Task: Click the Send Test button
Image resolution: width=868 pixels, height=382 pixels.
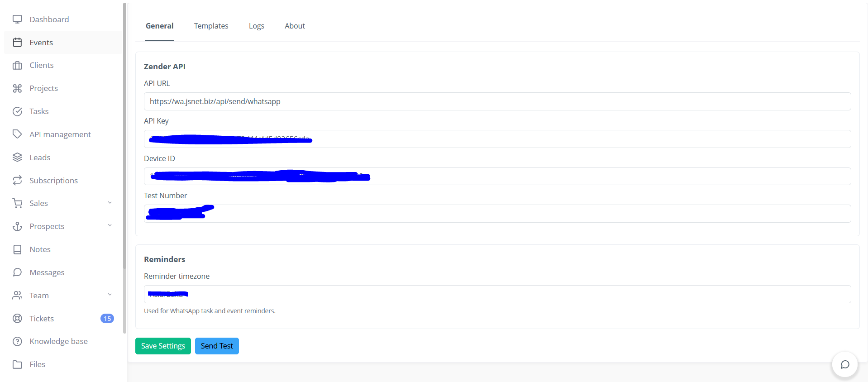Action: (217, 346)
